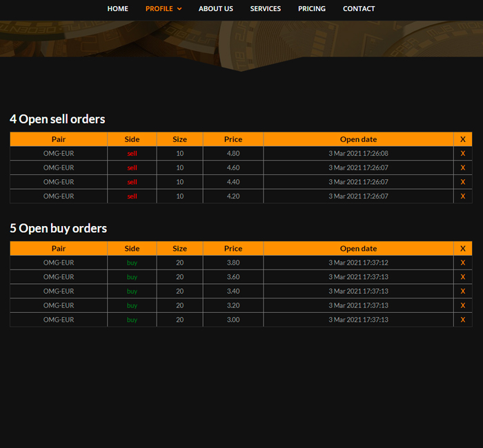The width and height of the screenshot is (483, 448).
Task: Cancel the buy order priced 3.80
Action: click(463, 263)
